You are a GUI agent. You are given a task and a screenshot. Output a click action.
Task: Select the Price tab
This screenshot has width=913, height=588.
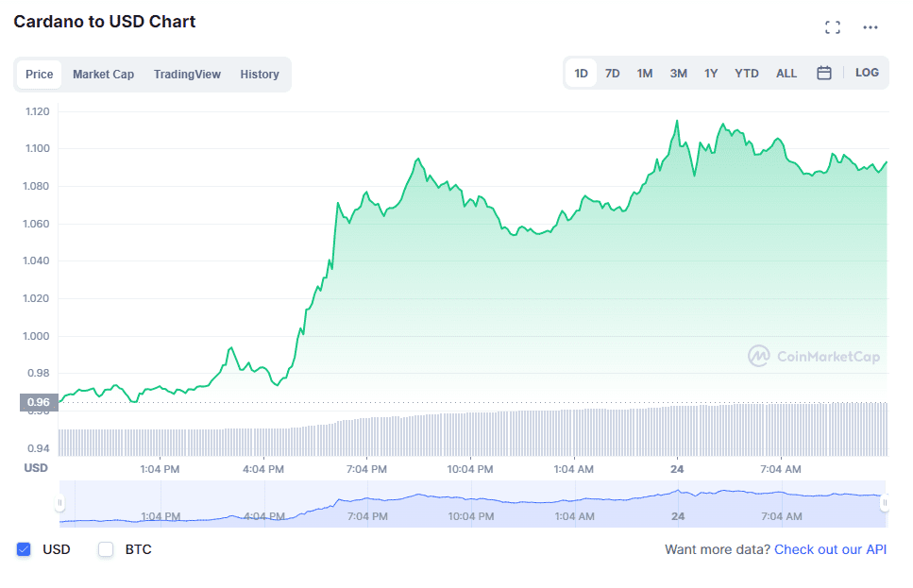coord(40,74)
